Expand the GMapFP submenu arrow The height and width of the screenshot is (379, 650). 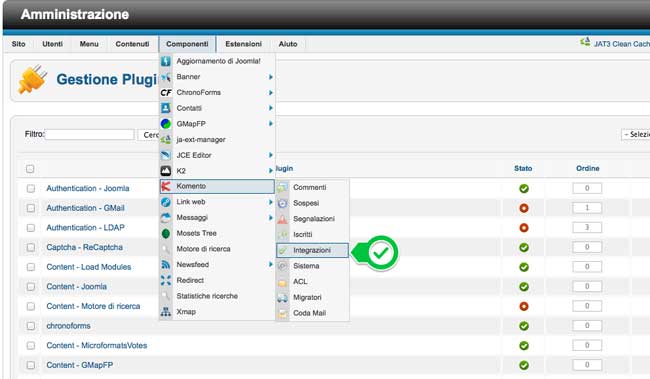(270, 124)
